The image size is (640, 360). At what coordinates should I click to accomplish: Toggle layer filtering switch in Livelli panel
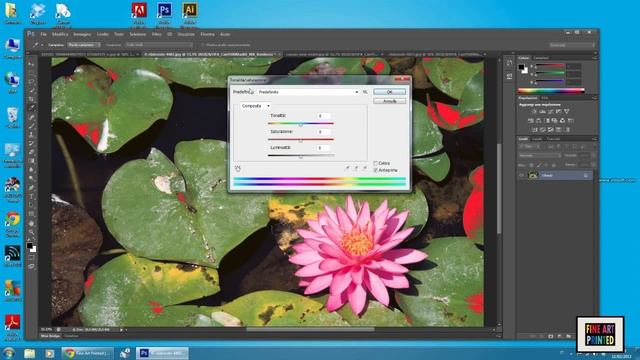(594, 146)
